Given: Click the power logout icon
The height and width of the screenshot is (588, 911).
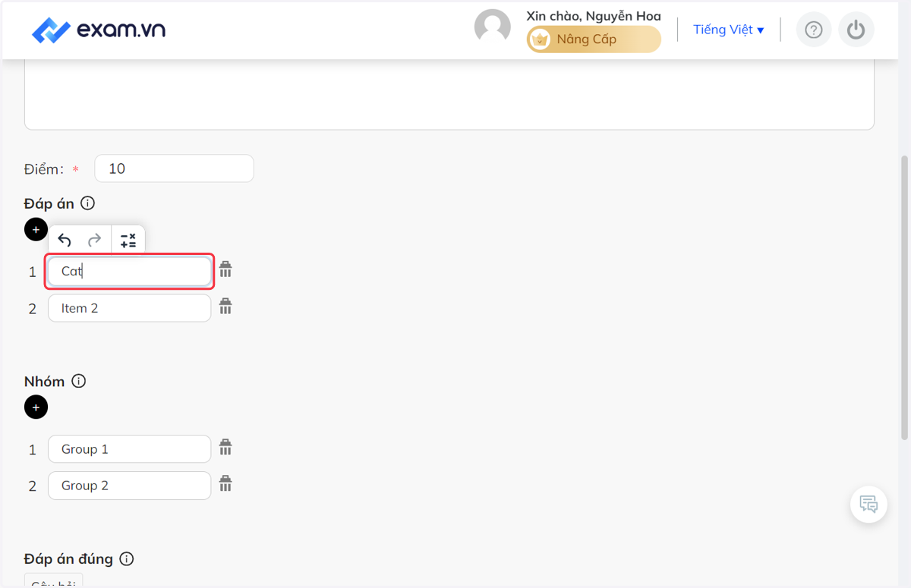Looking at the screenshot, I should (x=856, y=30).
